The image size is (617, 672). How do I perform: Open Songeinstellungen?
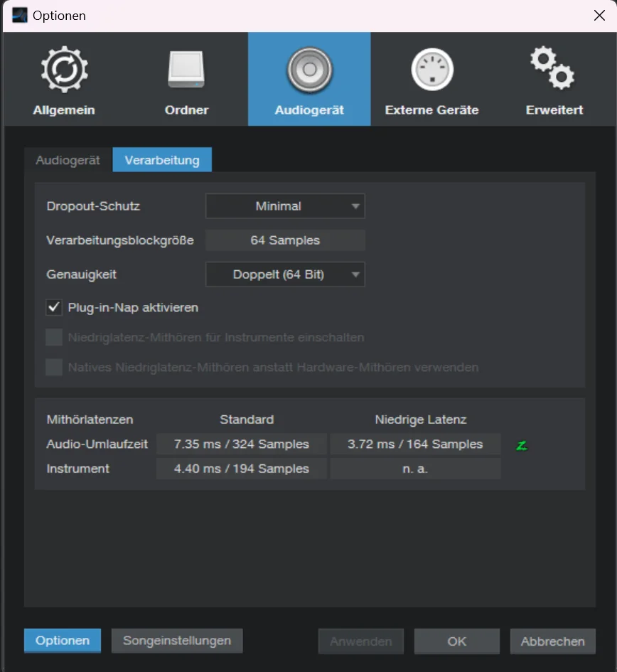[x=177, y=641]
